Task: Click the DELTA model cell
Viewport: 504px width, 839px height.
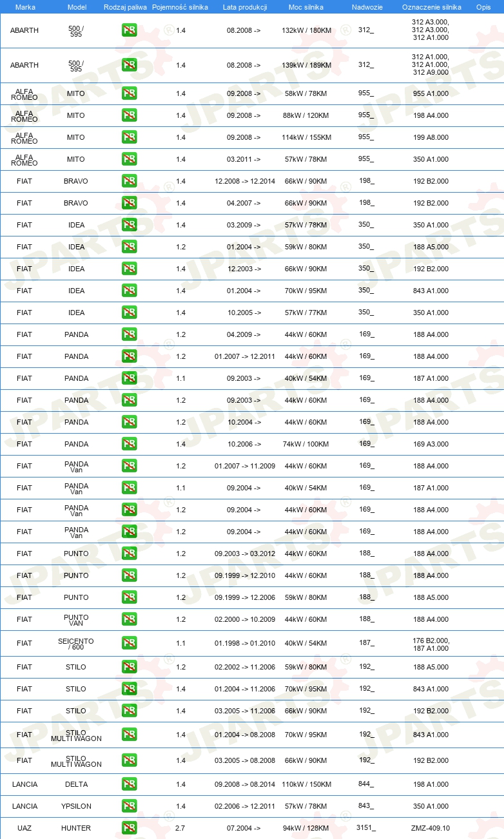Action: (x=76, y=784)
